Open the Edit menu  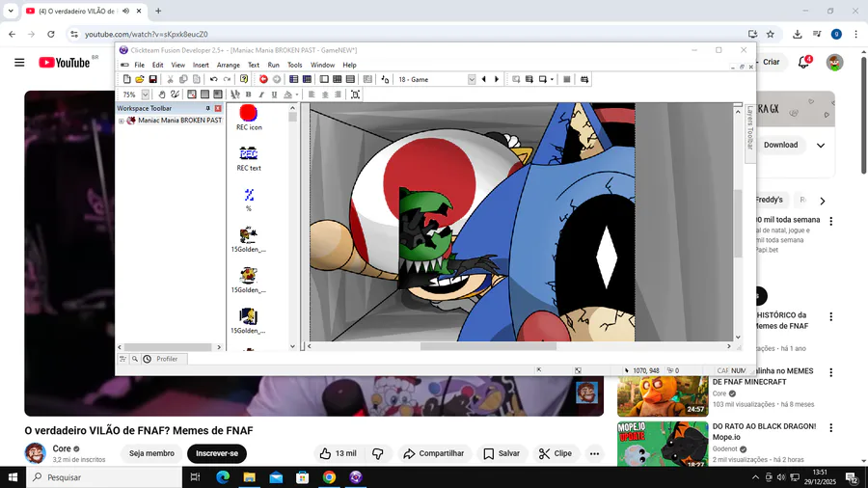158,65
